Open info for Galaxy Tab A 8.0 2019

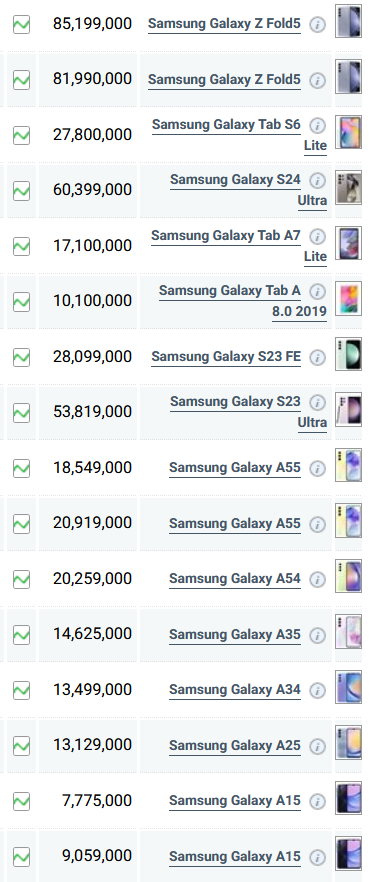(x=318, y=291)
